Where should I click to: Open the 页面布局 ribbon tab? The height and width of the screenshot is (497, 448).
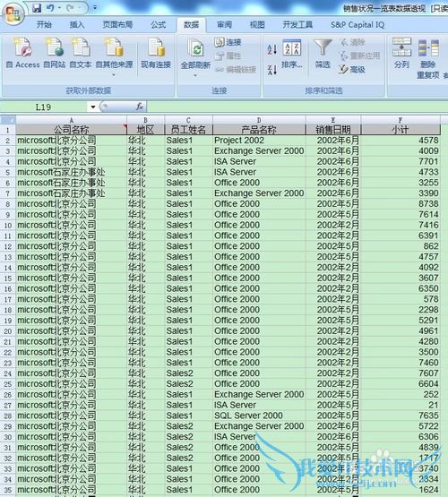pos(117,25)
